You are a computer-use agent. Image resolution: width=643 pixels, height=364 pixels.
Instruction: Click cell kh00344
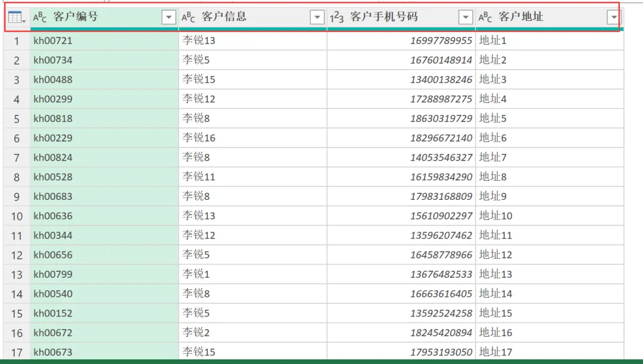(105, 236)
